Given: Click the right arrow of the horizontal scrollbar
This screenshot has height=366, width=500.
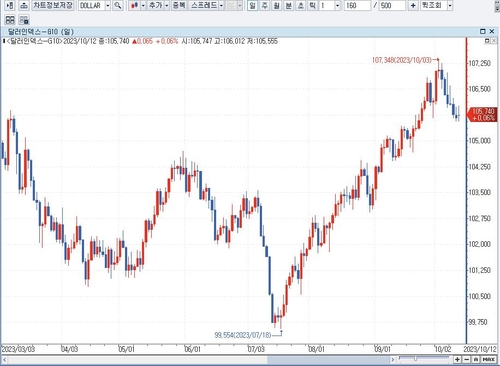Looking at the screenshot, I should pyautogui.click(x=393, y=360).
